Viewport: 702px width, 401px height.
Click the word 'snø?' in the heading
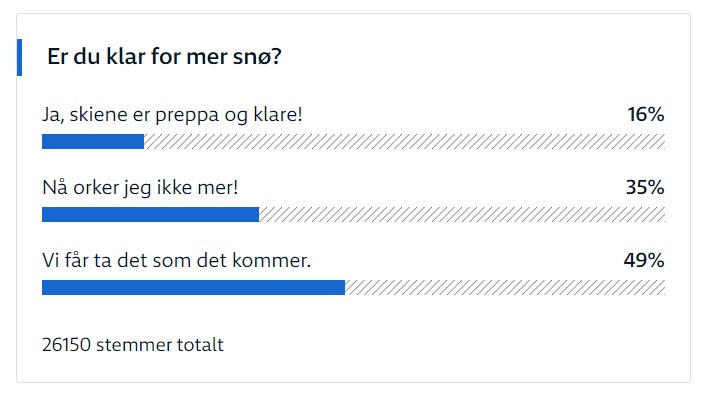[257, 57]
